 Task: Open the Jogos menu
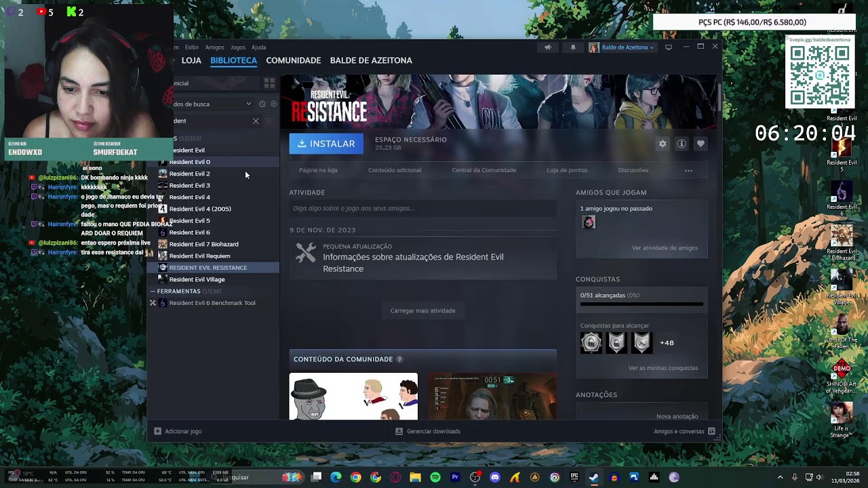(x=238, y=47)
